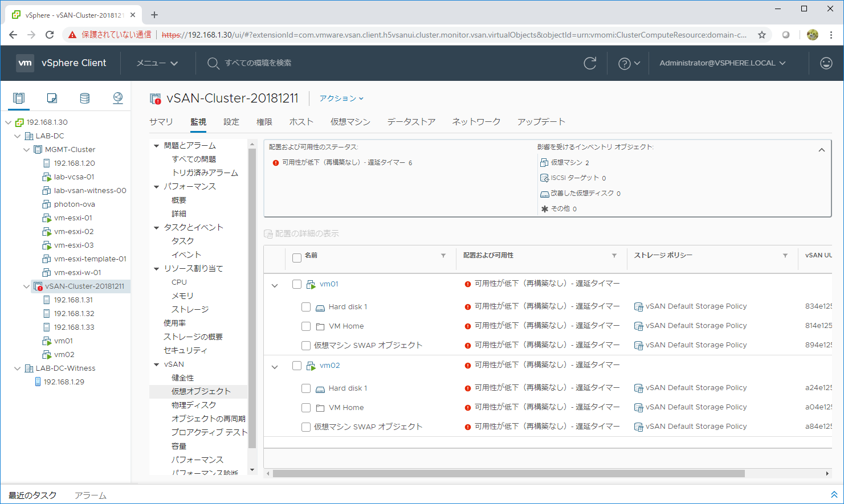Open the メニュー dropdown
The height and width of the screenshot is (504, 844).
click(157, 63)
